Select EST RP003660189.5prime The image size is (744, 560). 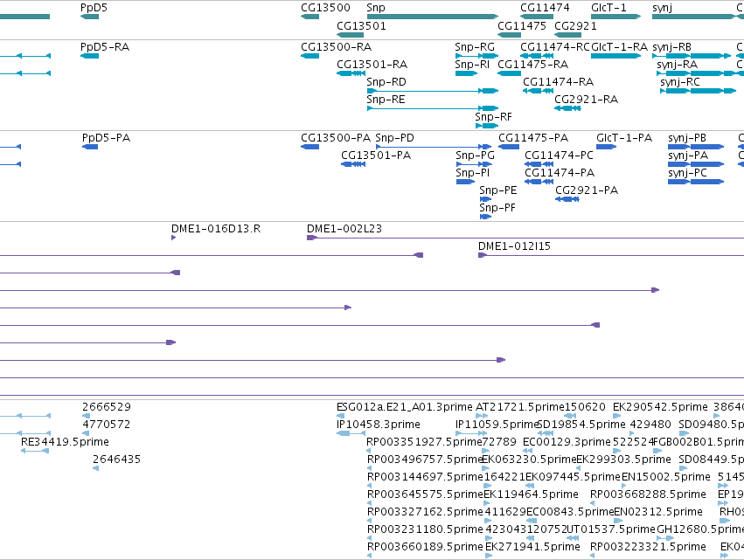point(370,556)
